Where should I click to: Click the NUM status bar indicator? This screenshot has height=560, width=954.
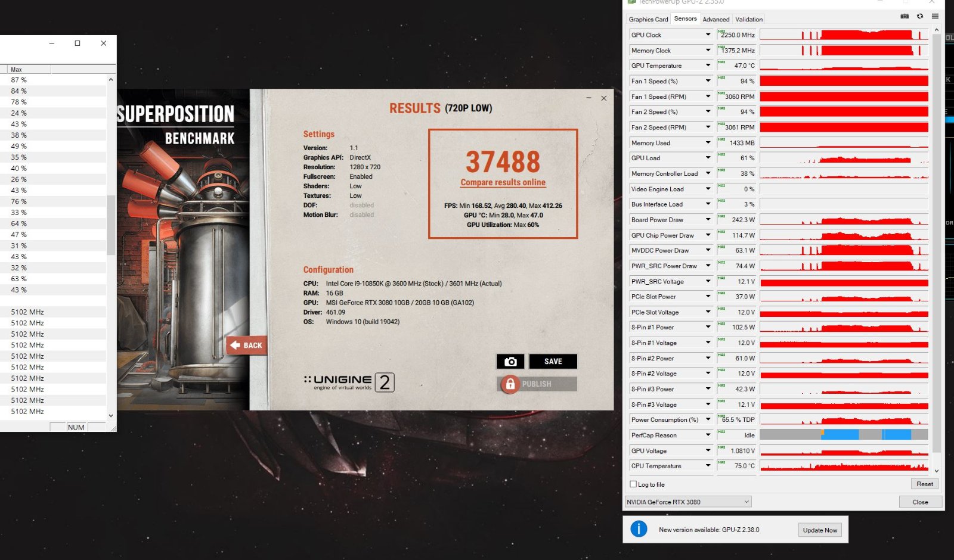pos(76,427)
